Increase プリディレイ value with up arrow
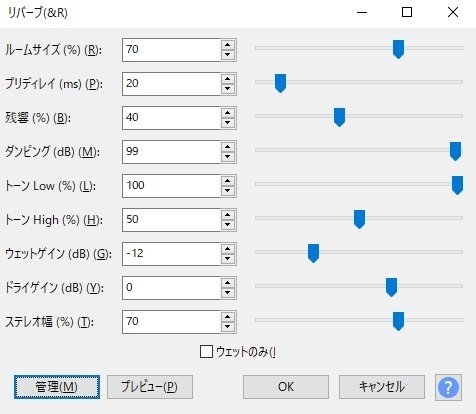The height and width of the screenshot is (414, 476). (228, 79)
